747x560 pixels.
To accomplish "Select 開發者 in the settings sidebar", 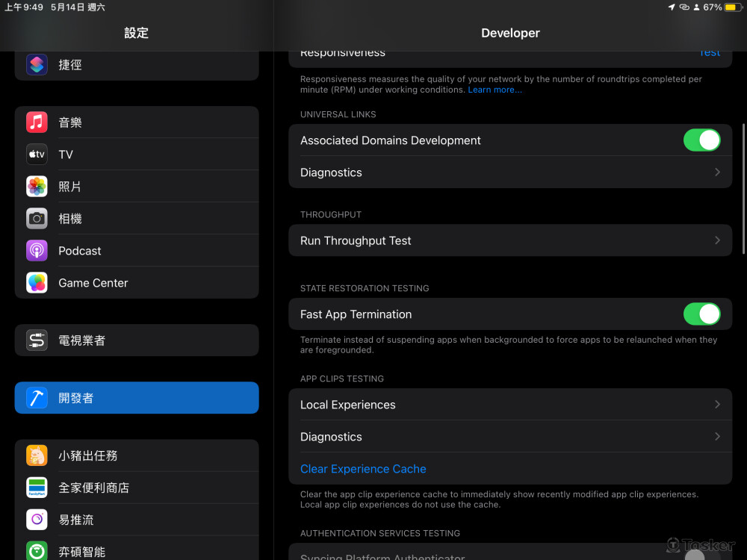I will coord(137,398).
